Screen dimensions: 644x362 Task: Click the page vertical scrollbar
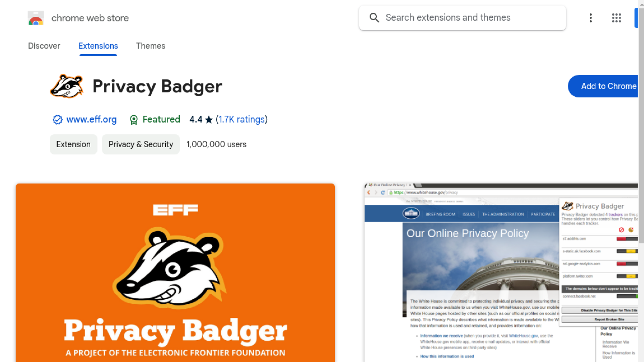(x=641, y=134)
